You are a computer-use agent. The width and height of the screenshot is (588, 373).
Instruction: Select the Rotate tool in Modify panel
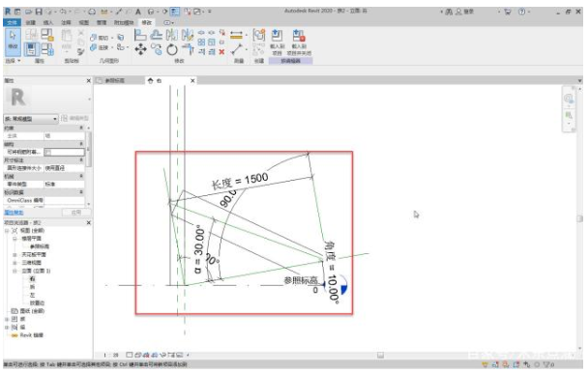[172, 49]
